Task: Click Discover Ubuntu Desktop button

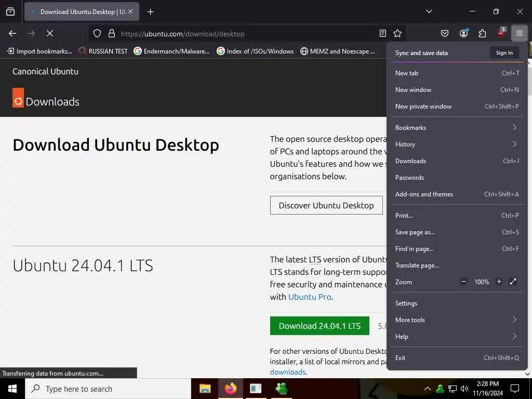Action: (x=326, y=205)
